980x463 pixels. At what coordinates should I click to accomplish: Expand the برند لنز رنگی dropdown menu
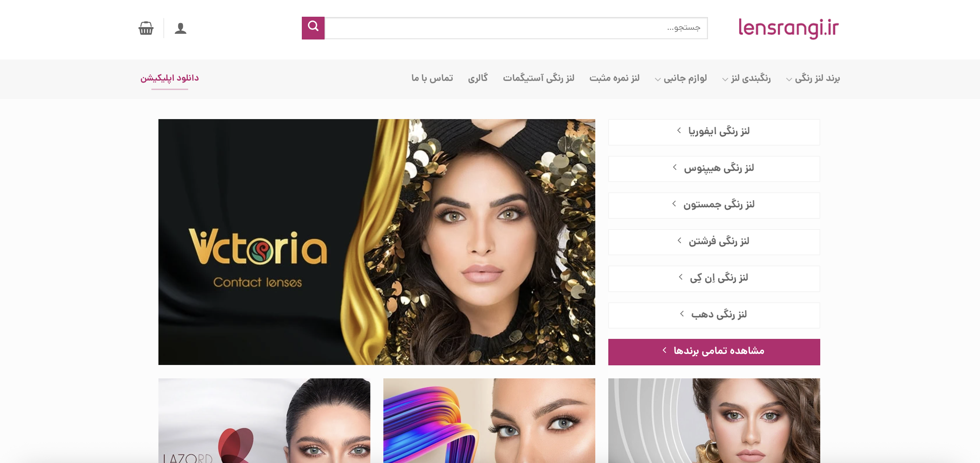coord(813,78)
